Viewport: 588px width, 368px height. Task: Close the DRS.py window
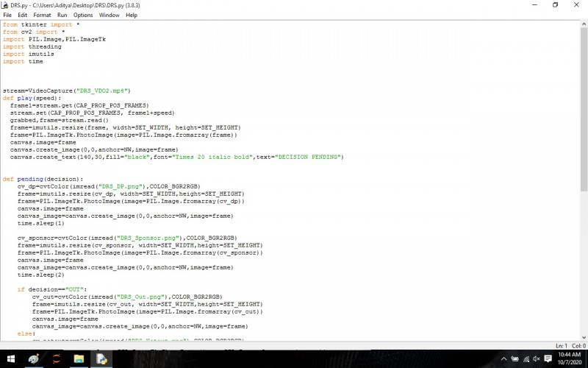pyautogui.click(x=576, y=5)
